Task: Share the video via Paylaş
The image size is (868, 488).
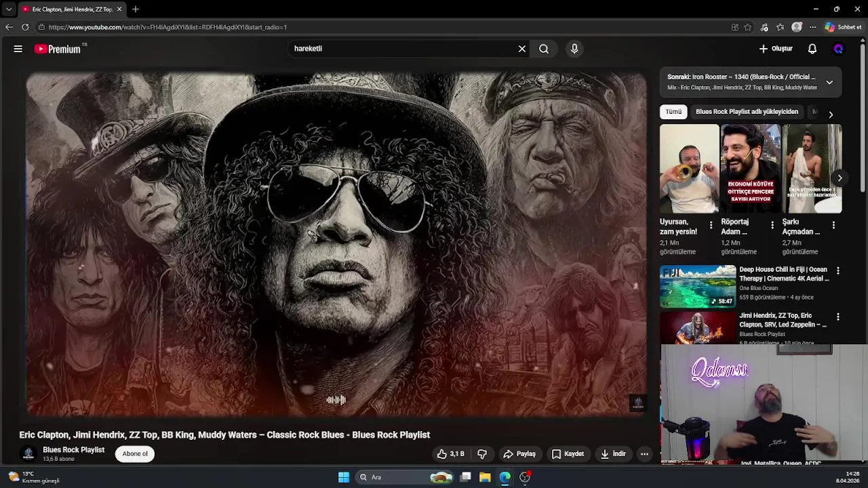Action: tap(519, 454)
